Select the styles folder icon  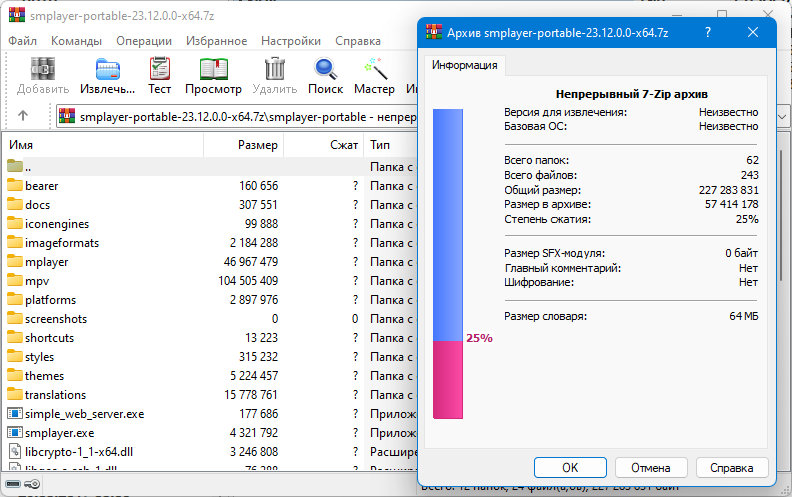[x=15, y=357]
